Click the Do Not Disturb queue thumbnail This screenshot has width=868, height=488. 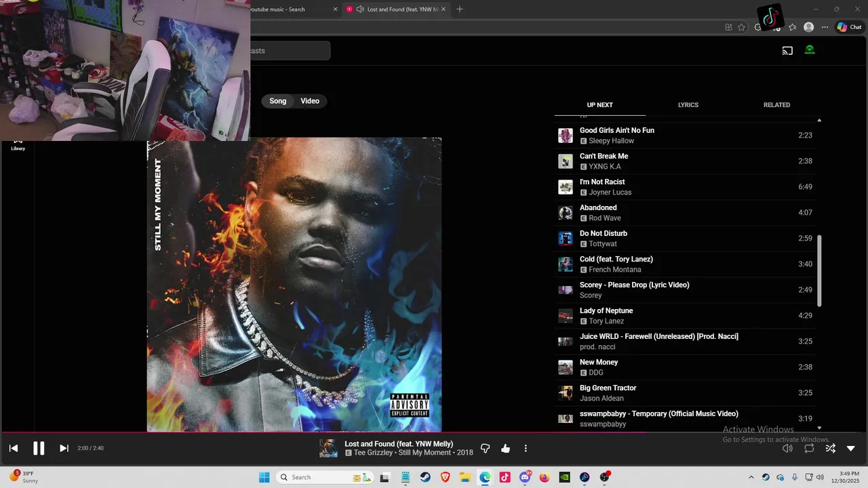(566, 239)
